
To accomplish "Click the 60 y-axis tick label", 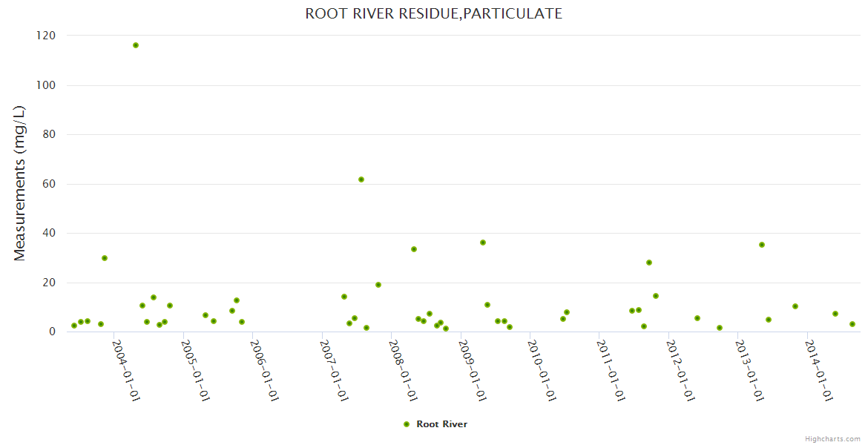I will tap(49, 184).
